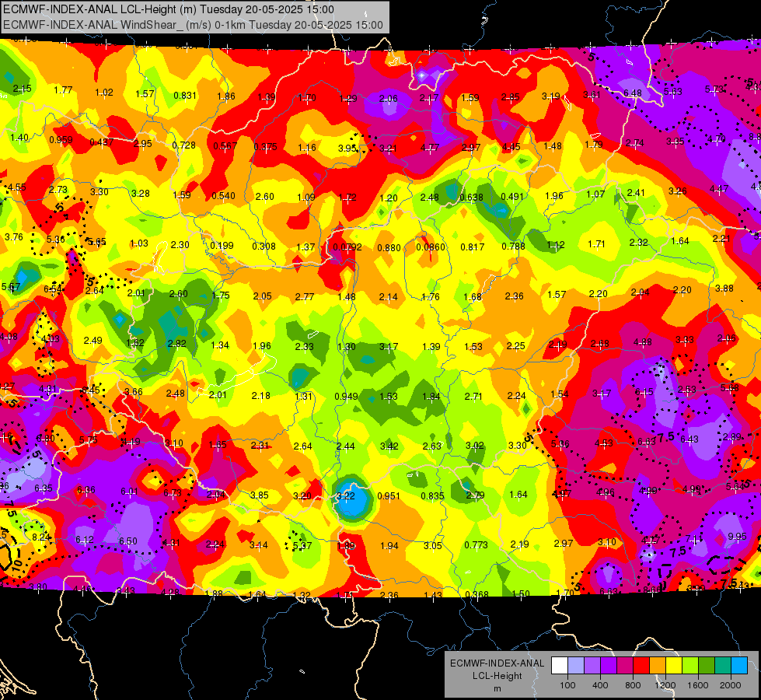Click the wind shear value 2.15

[x=22, y=89]
